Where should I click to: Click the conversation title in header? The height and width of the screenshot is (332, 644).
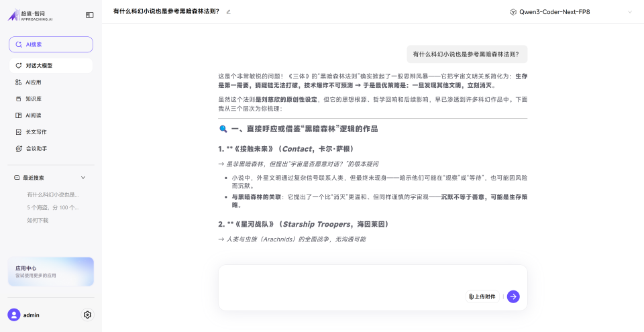point(166,11)
